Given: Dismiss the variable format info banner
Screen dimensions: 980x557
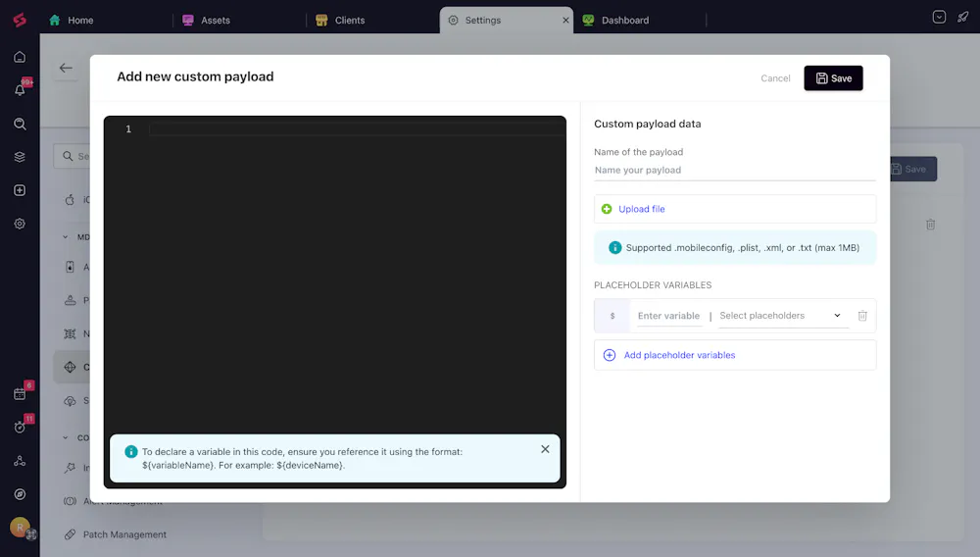Looking at the screenshot, I should [x=545, y=449].
